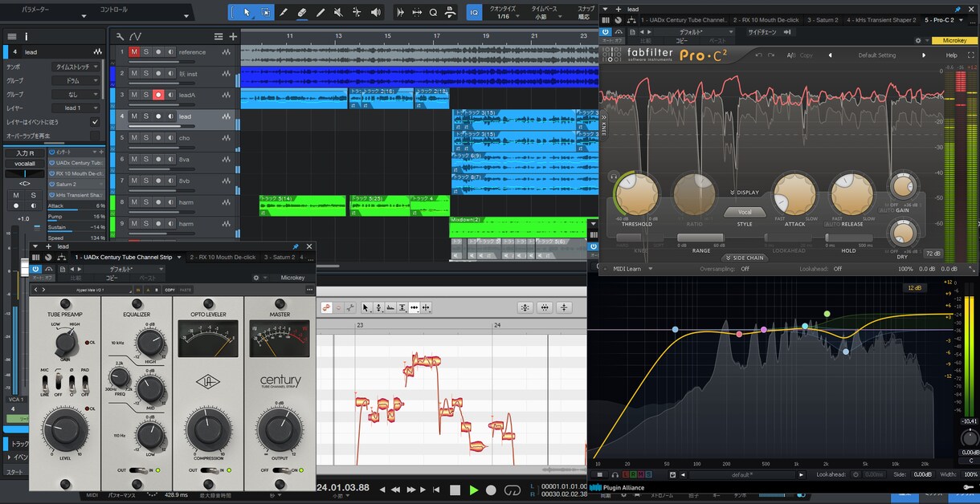Show automation with the curve icon
Image resolution: width=980 pixels, height=504 pixels.
click(x=135, y=36)
